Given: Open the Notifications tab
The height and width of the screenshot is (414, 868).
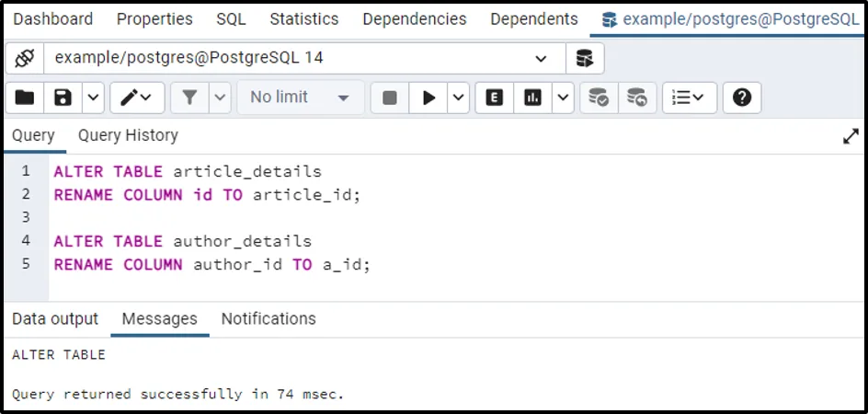Looking at the screenshot, I should (268, 318).
